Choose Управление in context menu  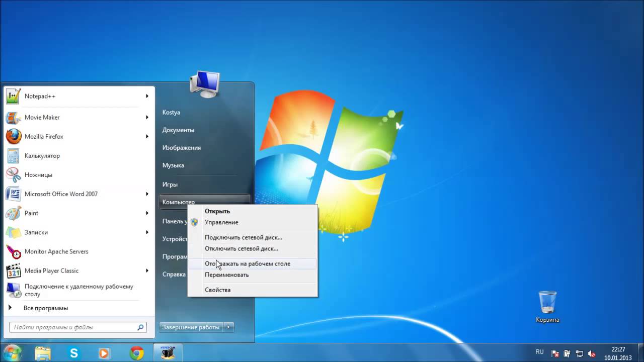[x=253, y=222]
